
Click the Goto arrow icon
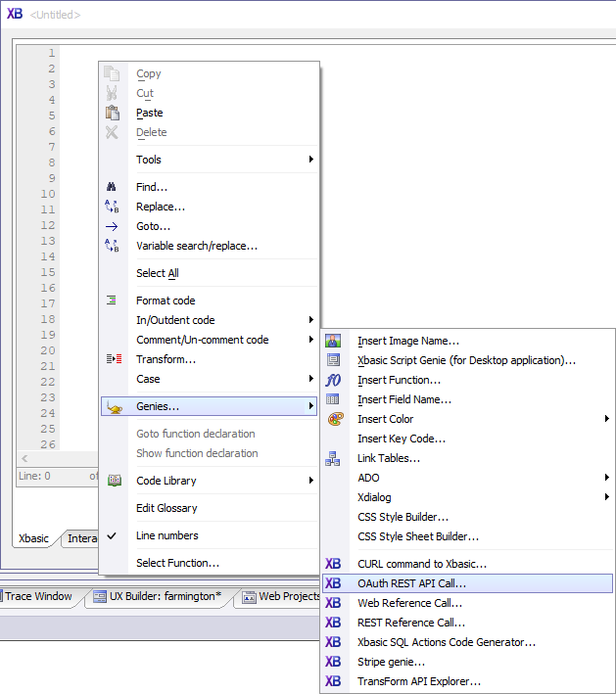point(112,226)
